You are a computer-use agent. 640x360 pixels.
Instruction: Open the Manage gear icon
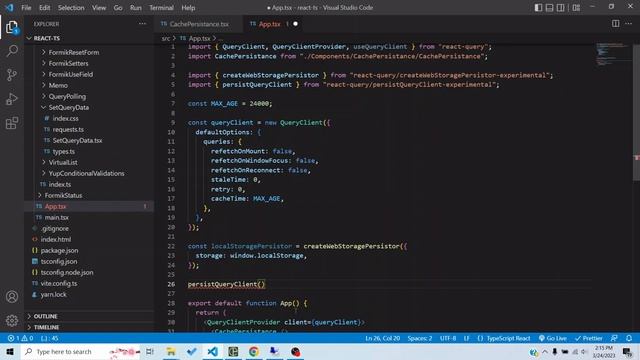pos(12,320)
